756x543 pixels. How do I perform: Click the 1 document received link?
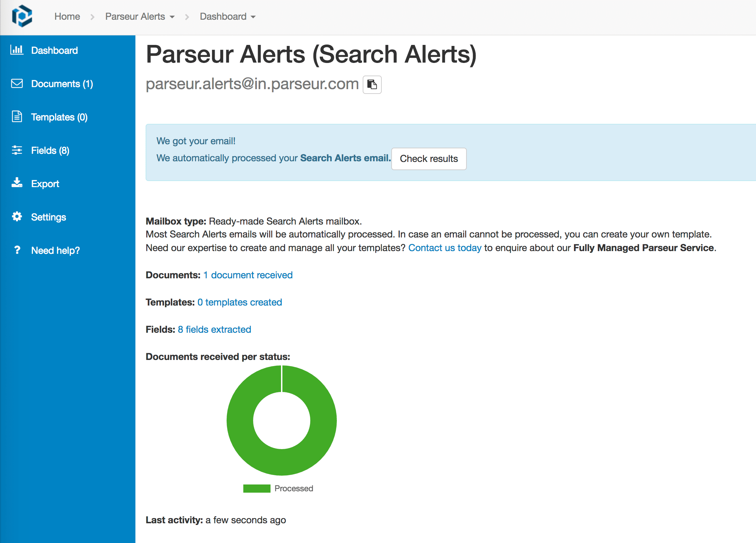[x=248, y=275]
